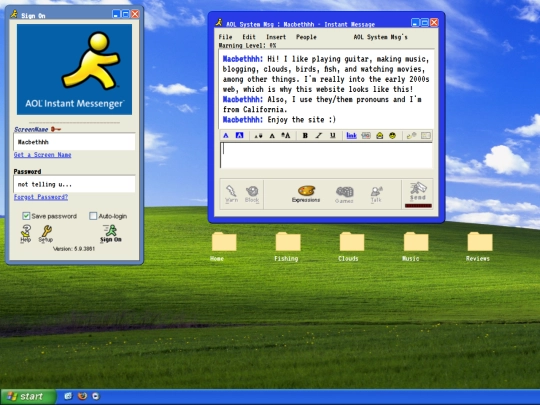This screenshot has width=540, height=405.
Task: Close the Sign On window
Action: tap(135, 14)
